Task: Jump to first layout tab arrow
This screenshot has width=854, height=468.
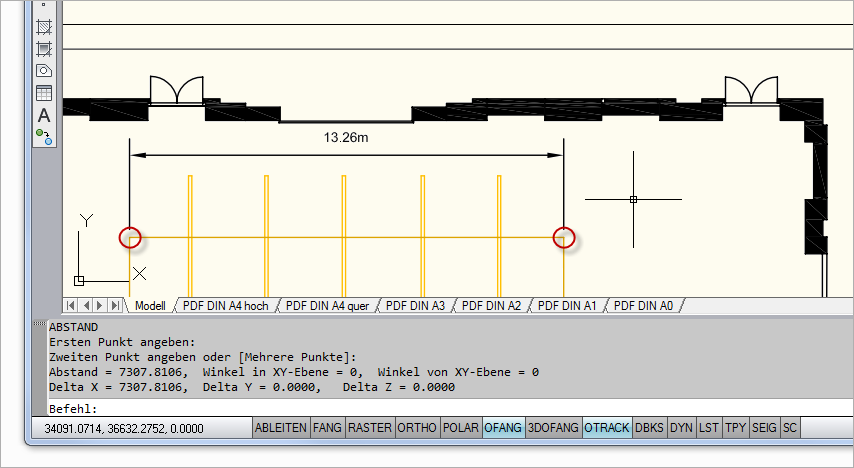Action: 72,305
